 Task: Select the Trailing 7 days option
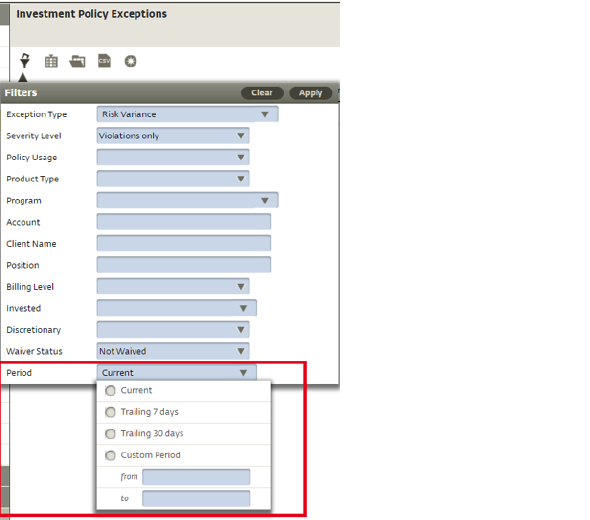tap(110, 412)
